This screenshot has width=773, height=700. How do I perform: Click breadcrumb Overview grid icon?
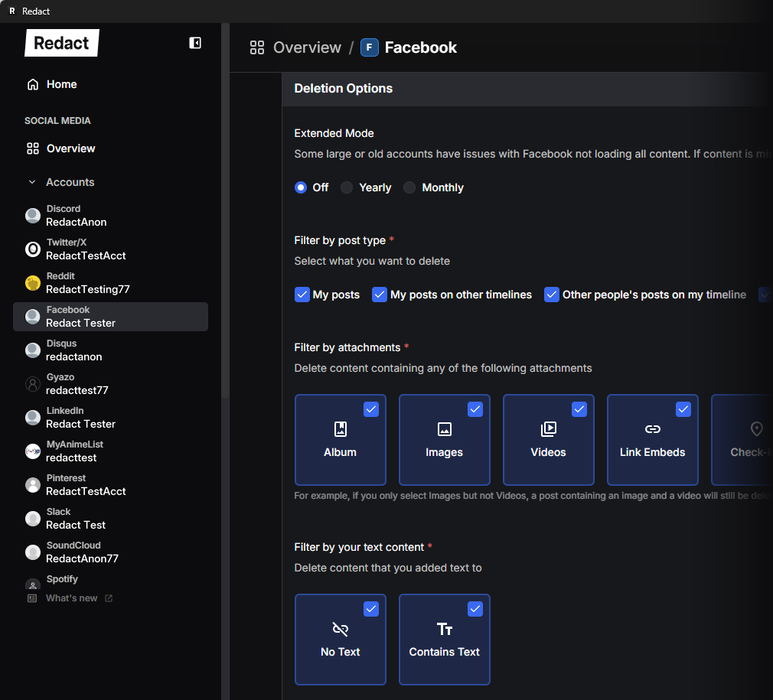click(257, 47)
